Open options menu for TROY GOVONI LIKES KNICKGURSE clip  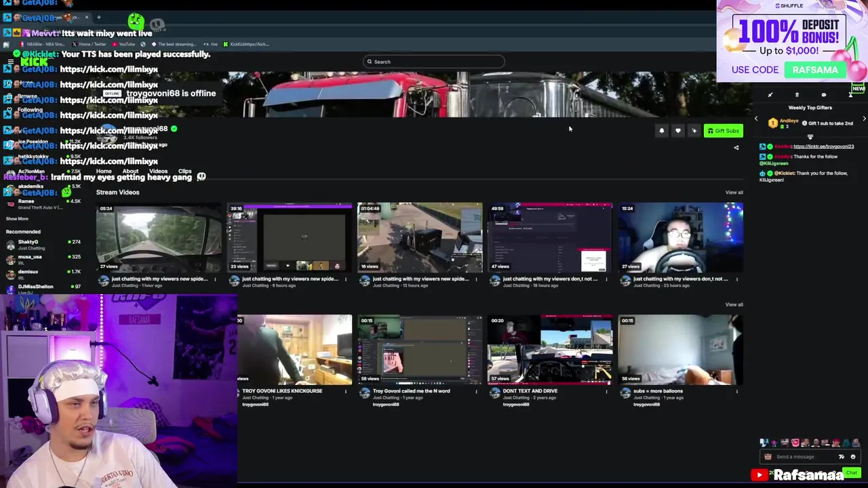point(345,391)
